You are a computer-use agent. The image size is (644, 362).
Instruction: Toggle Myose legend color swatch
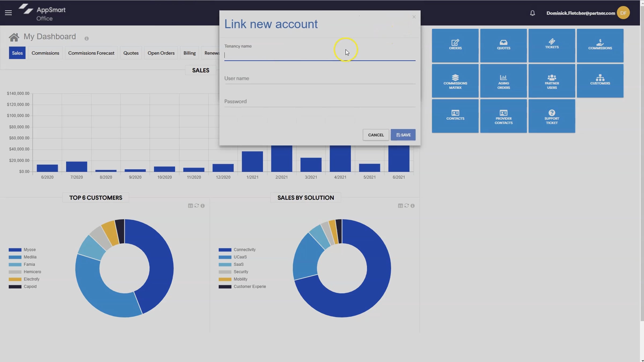pyautogui.click(x=15, y=250)
